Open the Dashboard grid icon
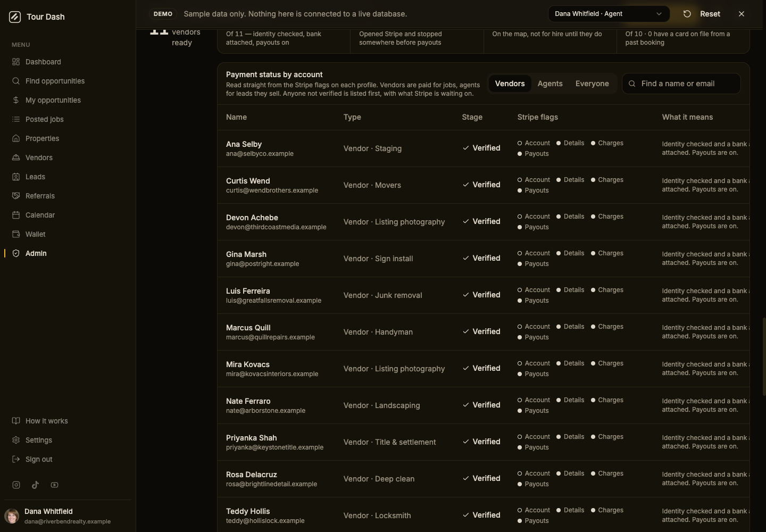Screen dimensions: 766x532 [16, 62]
